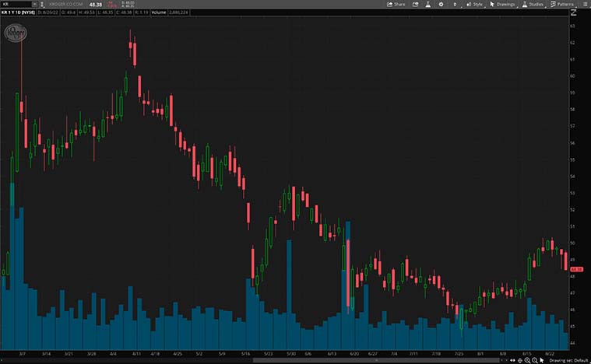Screen dimensions: 591x364
Task: Open the Studies menu
Action: coord(533,4)
